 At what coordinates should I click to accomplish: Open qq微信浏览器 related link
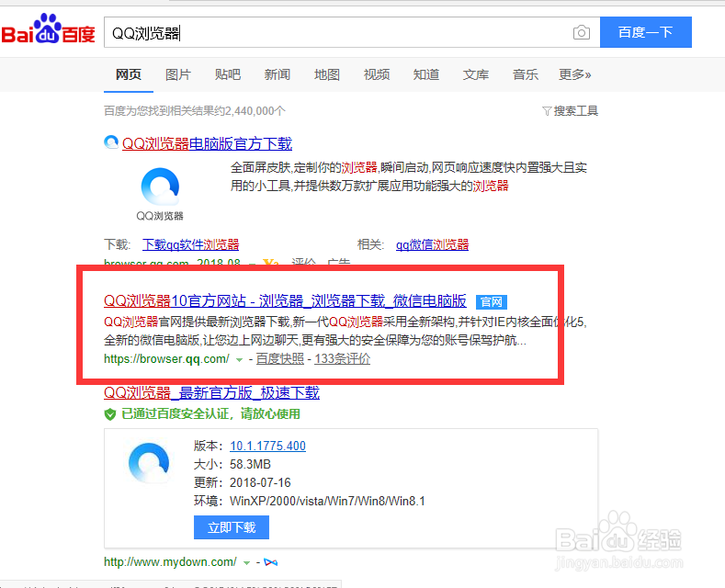(432, 244)
